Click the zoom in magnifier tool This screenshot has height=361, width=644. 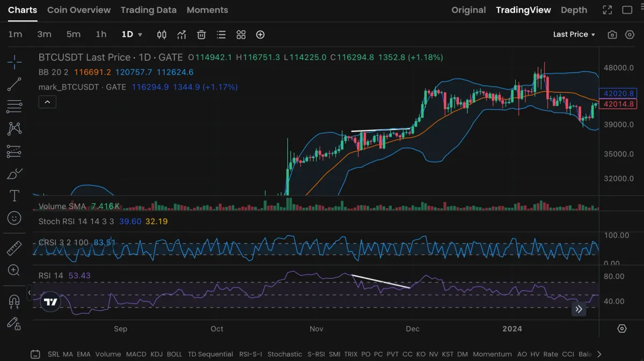pos(14,270)
